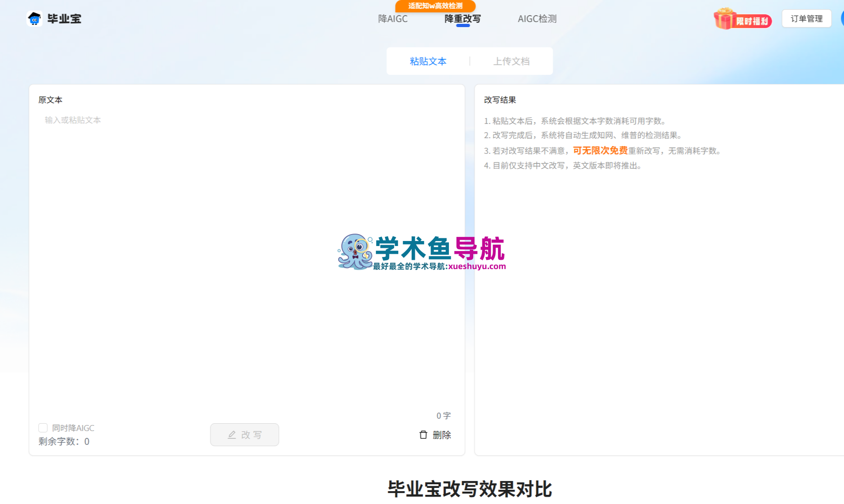
Task: Click 删除 to clear the text
Action: [x=442, y=435]
